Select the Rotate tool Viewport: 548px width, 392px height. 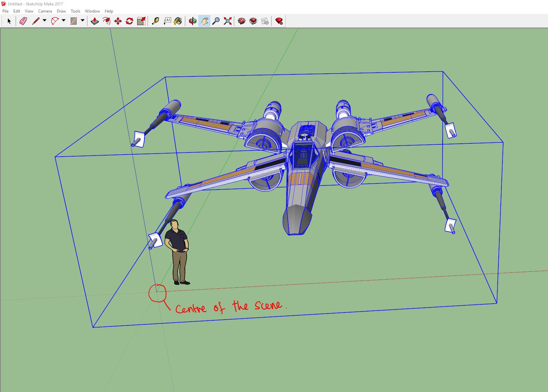[130, 21]
